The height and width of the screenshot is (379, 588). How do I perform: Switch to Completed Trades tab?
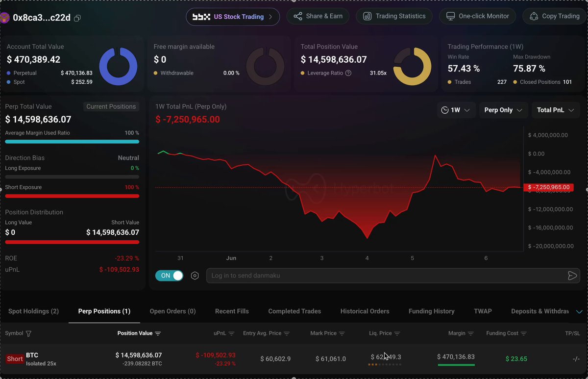pos(294,311)
